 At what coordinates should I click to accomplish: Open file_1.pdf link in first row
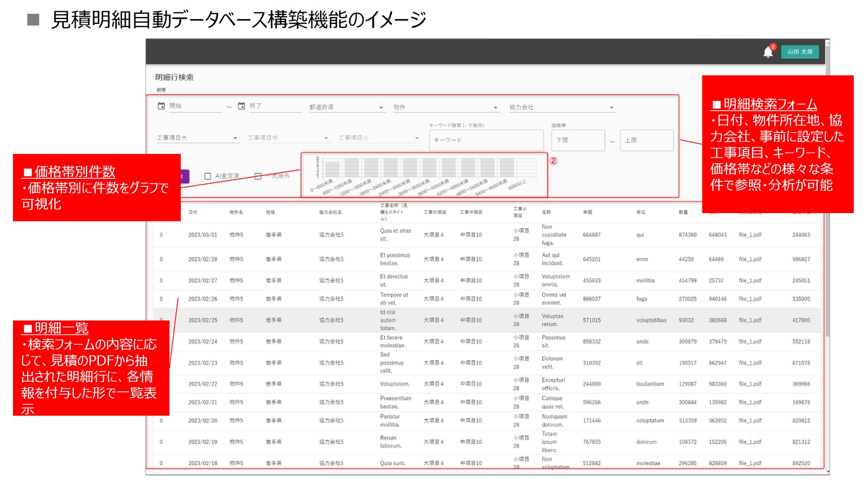[x=750, y=235]
